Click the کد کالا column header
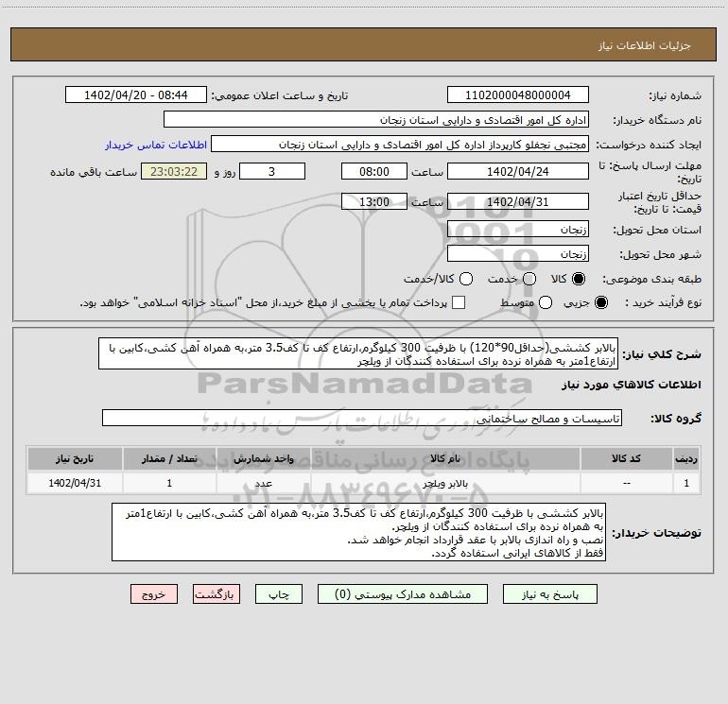 click(x=626, y=459)
